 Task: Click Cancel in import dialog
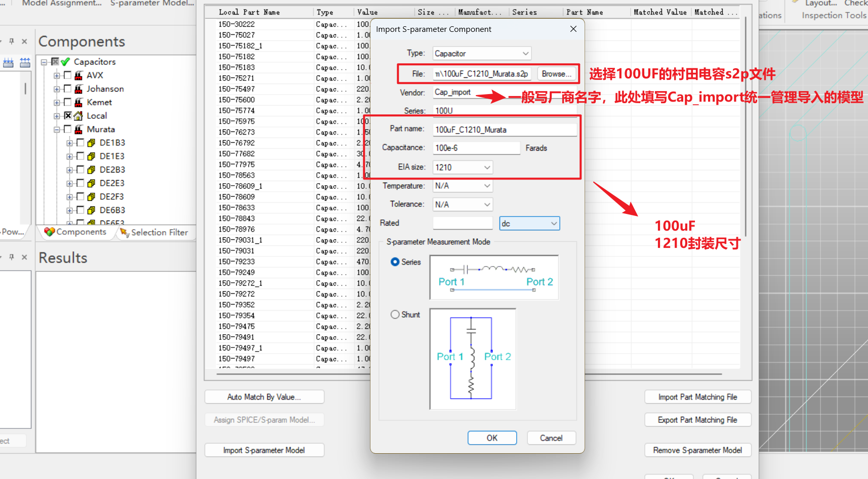551,438
